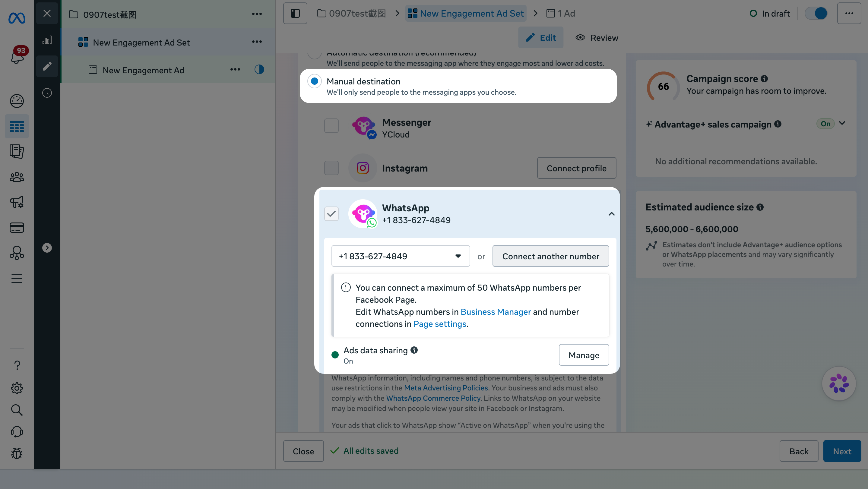This screenshot has width=868, height=489.
Task: Go to 1 Ad breadcrumb
Action: pos(561,14)
